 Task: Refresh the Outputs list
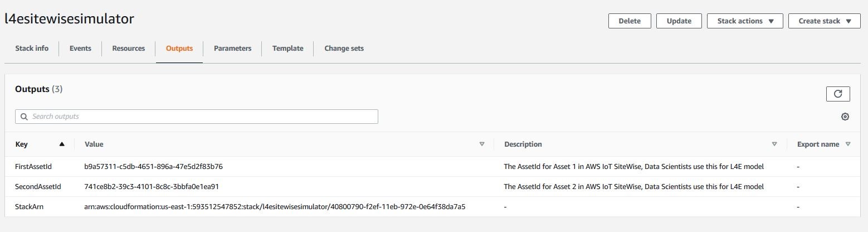tap(837, 94)
